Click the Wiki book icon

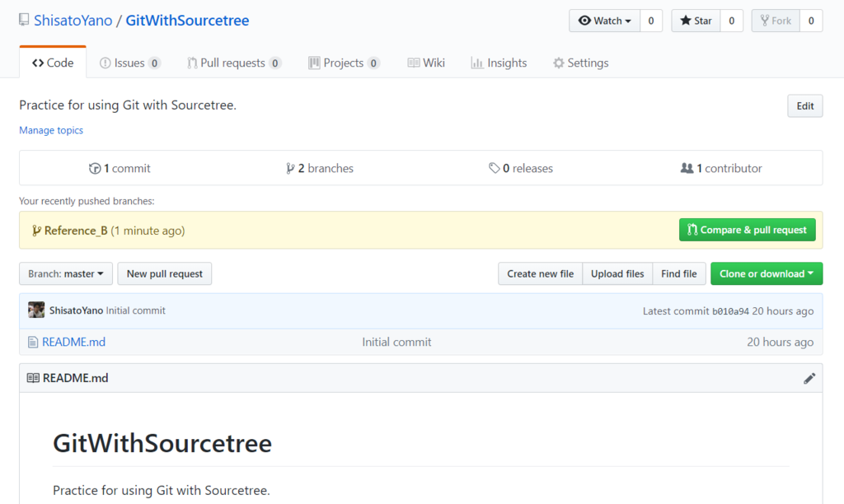pyautogui.click(x=414, y=63)
